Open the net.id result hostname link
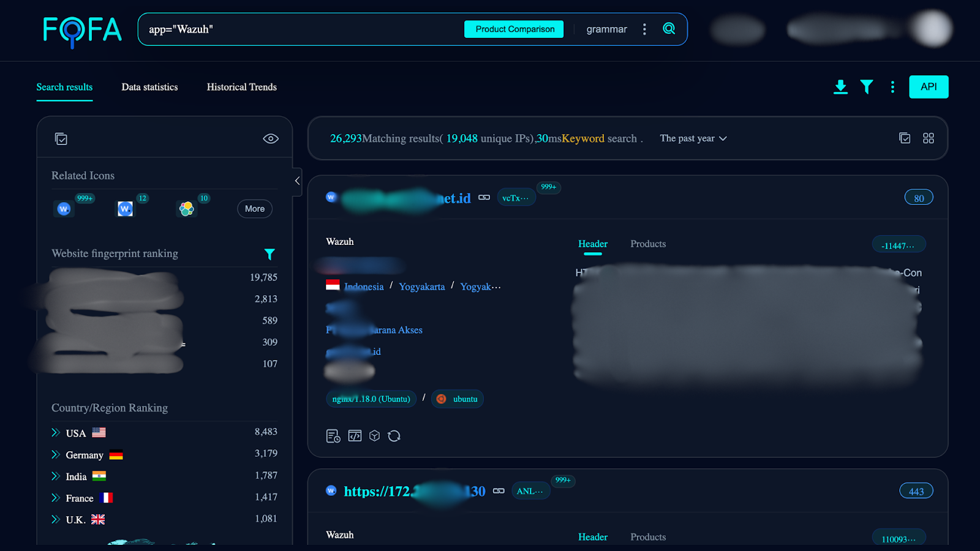980x551 pixels. [x=405, y=198]
